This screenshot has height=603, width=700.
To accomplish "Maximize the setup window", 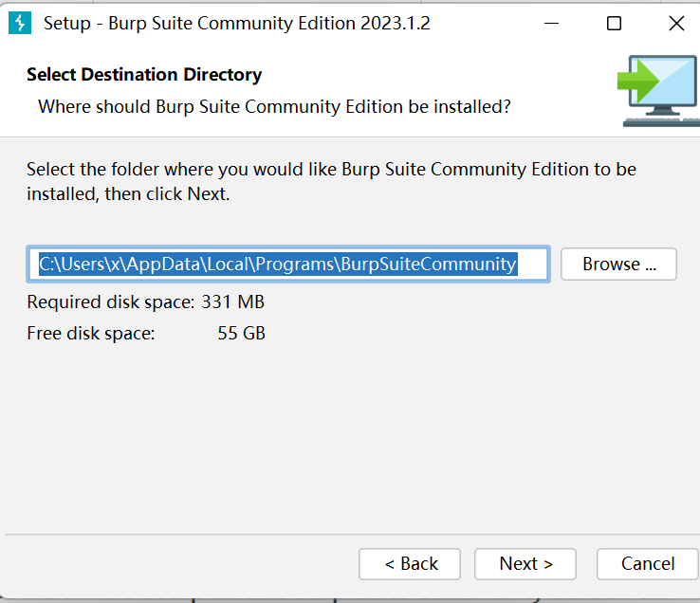I will tap(614, 23).
